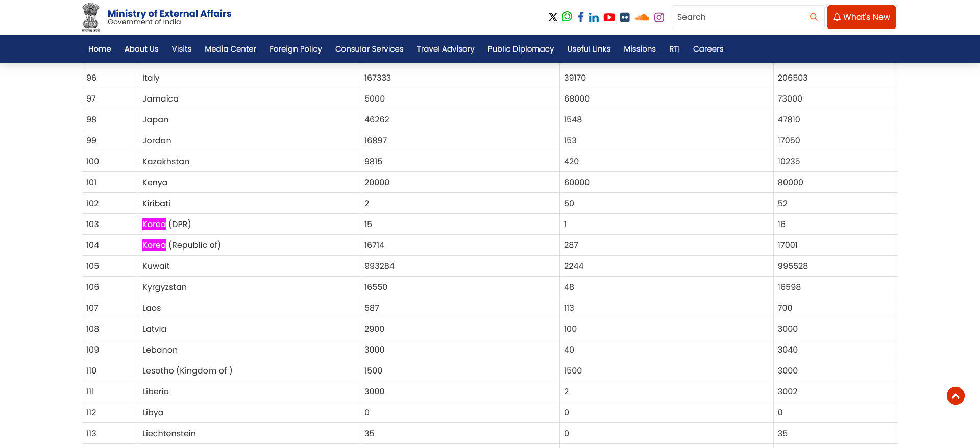Open the SoundCloud icon
Screen dimensions: 980x448
click(642, 17)
